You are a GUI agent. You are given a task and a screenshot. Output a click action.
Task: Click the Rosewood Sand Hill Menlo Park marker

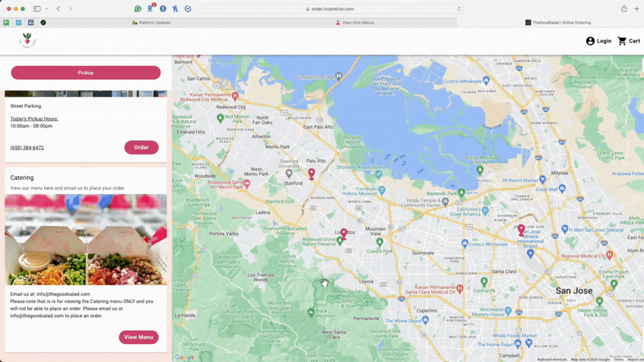(x=247, y=184)
